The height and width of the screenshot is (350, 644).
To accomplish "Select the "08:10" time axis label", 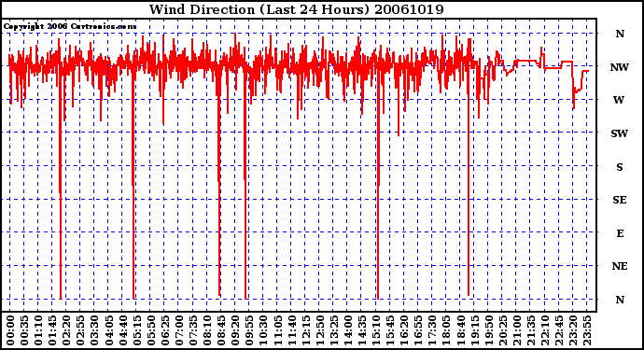I will point(207,330).
